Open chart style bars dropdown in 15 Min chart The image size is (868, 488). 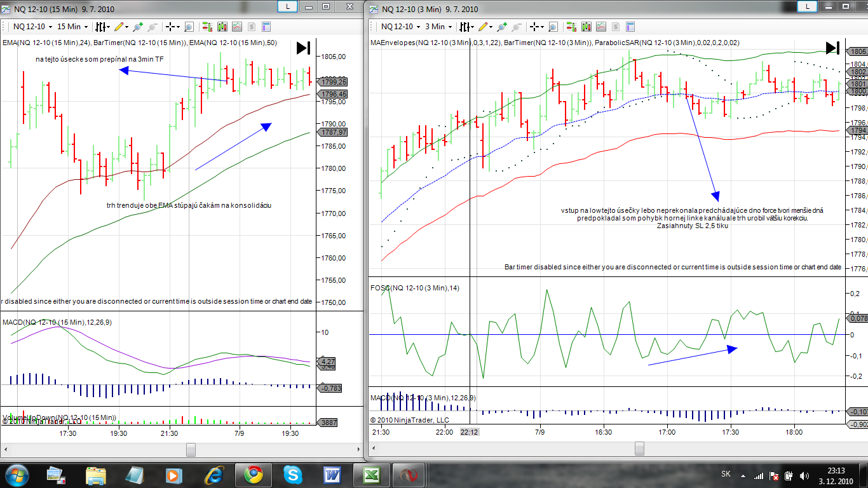tap(102, 27)
